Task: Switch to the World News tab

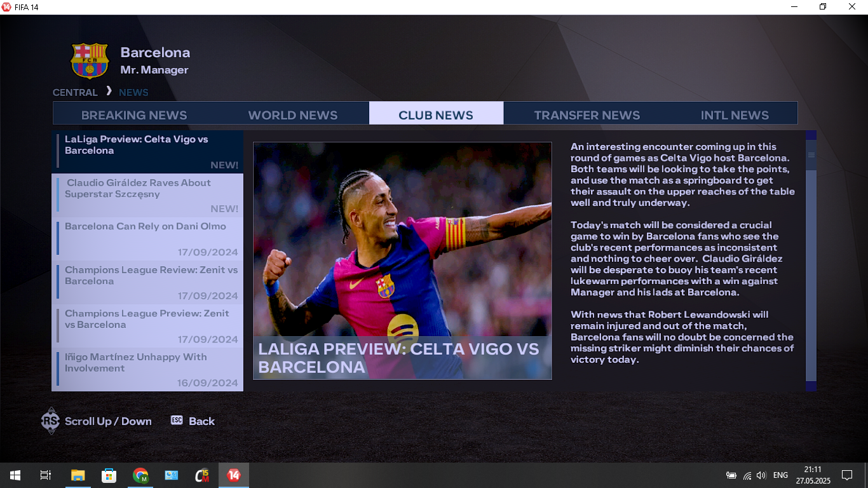Action: coord(293,115)
